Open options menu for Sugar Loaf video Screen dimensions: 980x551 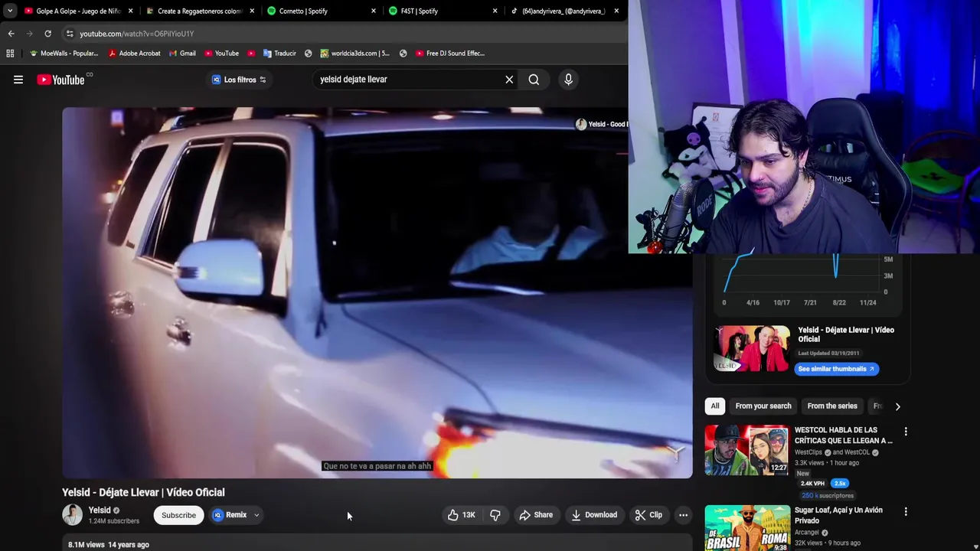click(906, 511)
